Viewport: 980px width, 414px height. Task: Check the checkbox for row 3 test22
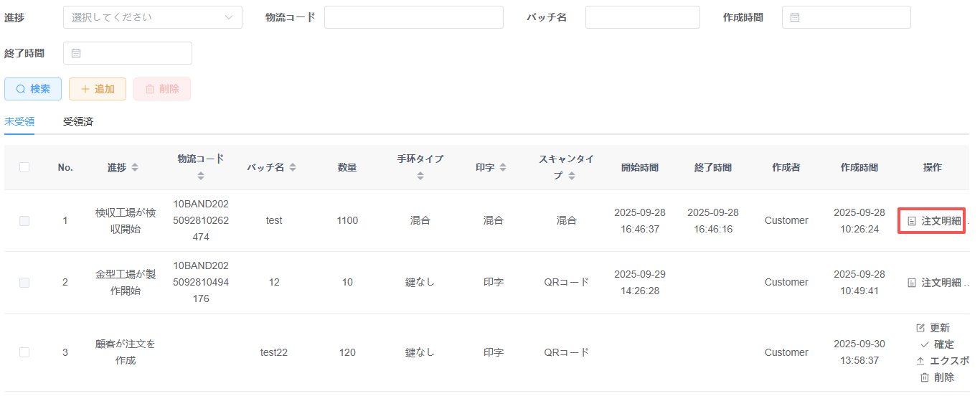point(24,352)
